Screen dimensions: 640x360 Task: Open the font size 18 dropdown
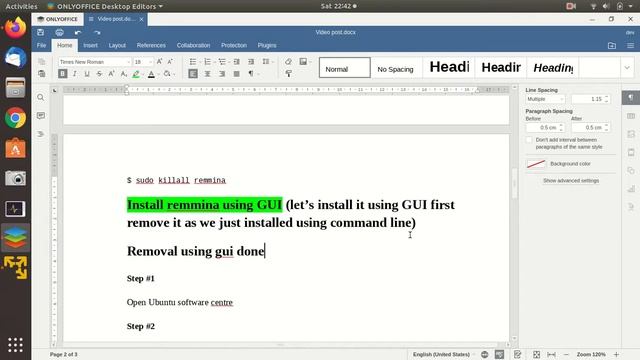tap(151, 62)
